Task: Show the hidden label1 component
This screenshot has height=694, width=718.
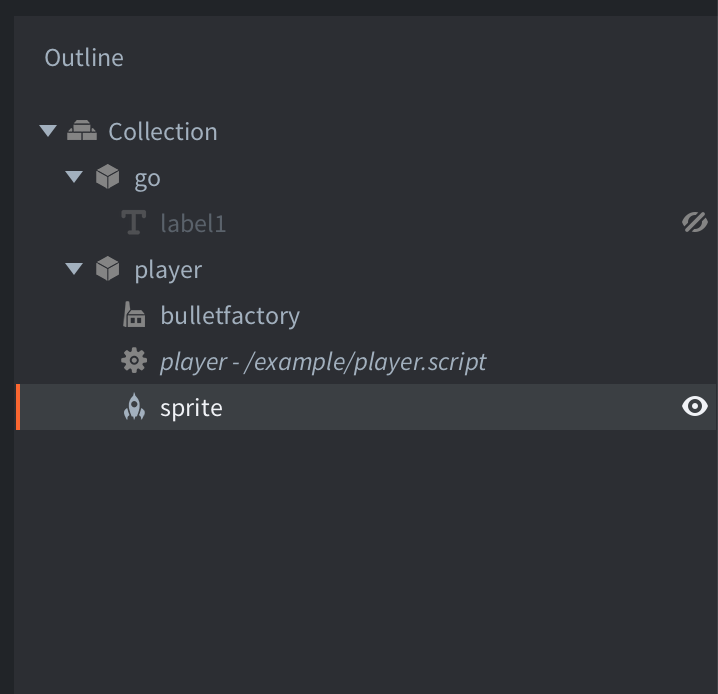Action: tap(695, 222)
